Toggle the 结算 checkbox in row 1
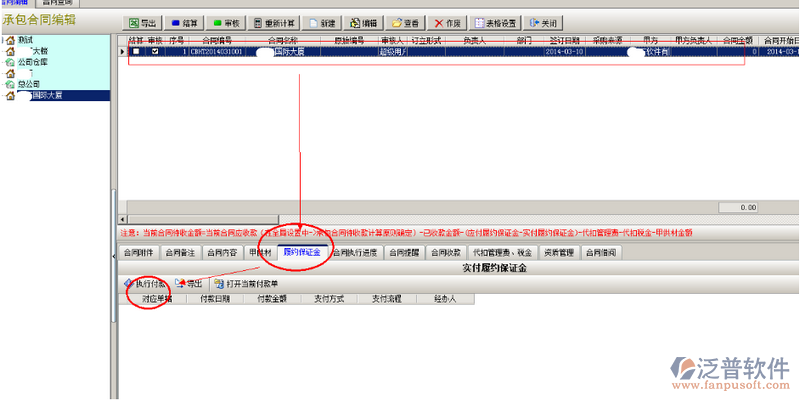This screenshot has height=401, width=800. tap(136, 52)
